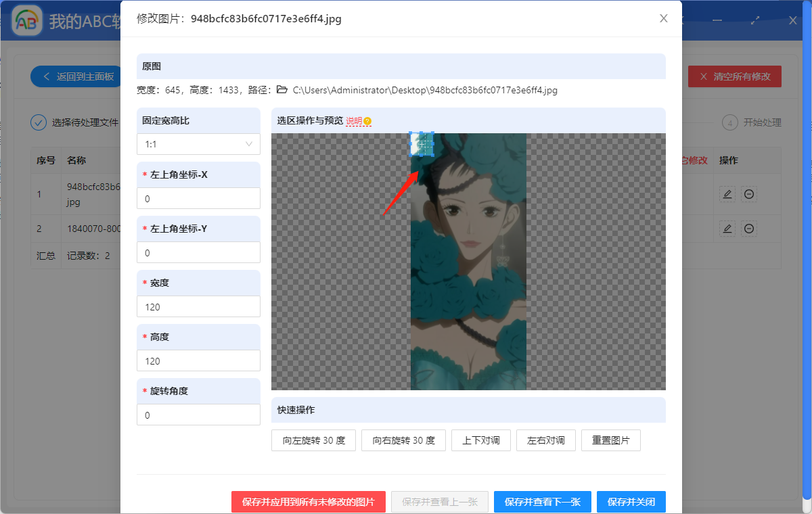The image size is (812, 514).
Task: Click the remove icon in the first row
Action: pyautogui.click(x=749, y=194)
